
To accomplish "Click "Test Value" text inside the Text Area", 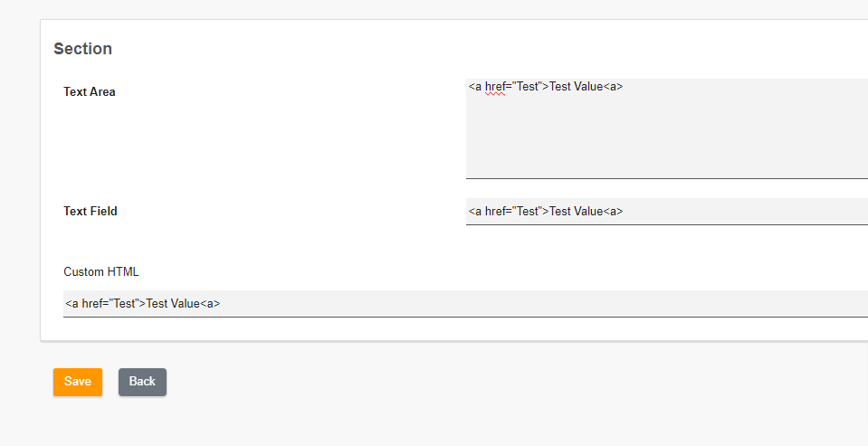I will tap(576, 87).
